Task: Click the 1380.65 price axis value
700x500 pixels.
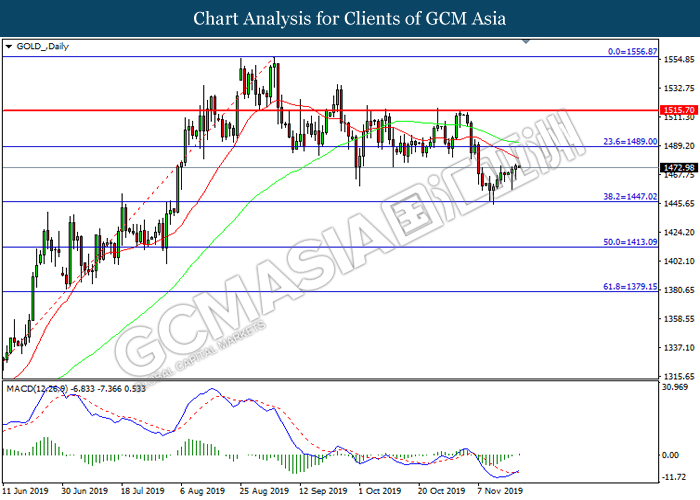Action: pos(679,290)
